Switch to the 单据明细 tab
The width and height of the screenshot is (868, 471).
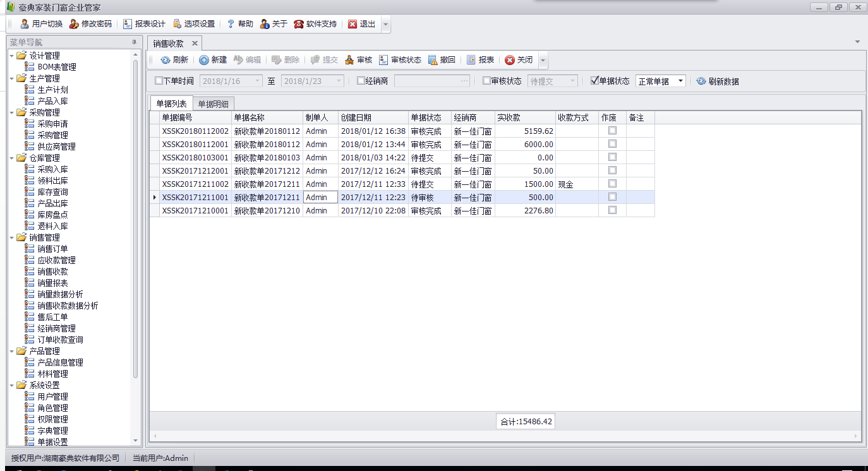point(213,104)
